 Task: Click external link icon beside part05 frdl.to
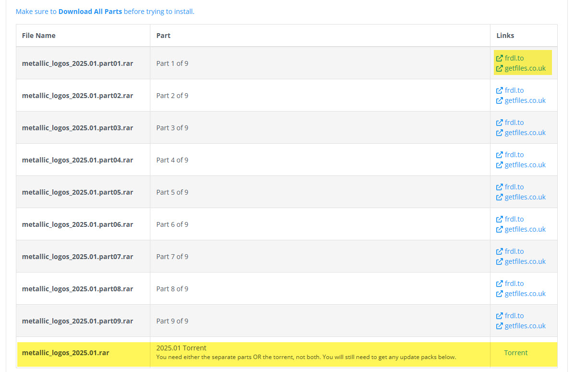(x=499, y=187)
